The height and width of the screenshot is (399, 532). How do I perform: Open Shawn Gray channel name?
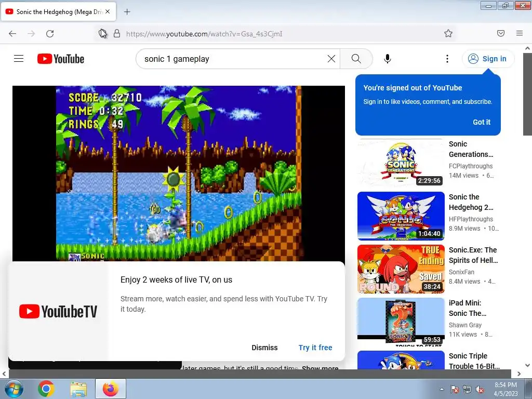(x=465, y=325)
